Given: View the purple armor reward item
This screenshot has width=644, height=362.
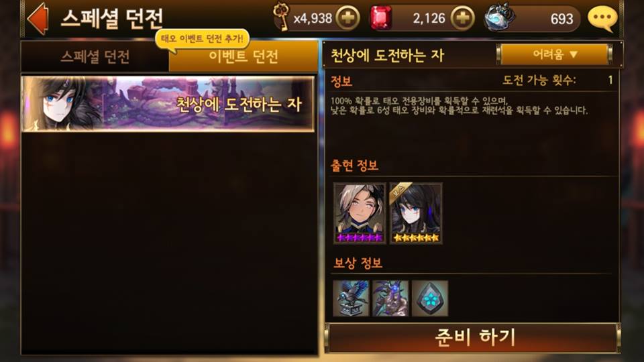Looking at the screenshot, I should pyautogui.click(x=390, y=298).
